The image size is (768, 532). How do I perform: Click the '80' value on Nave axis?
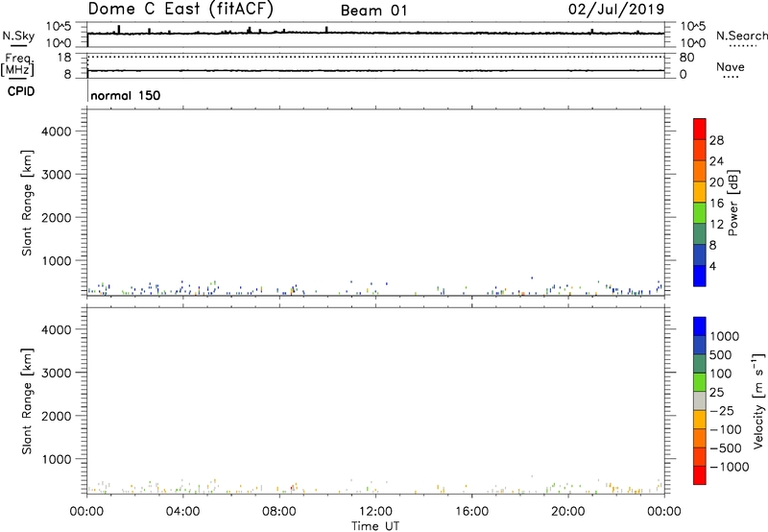pyautogui.click(x=686, y=58)
